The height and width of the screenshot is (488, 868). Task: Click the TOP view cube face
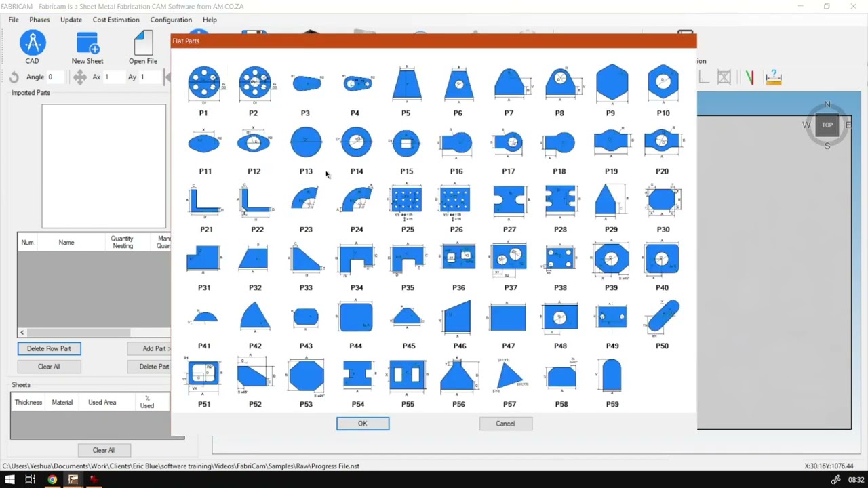tap(827, 125)
